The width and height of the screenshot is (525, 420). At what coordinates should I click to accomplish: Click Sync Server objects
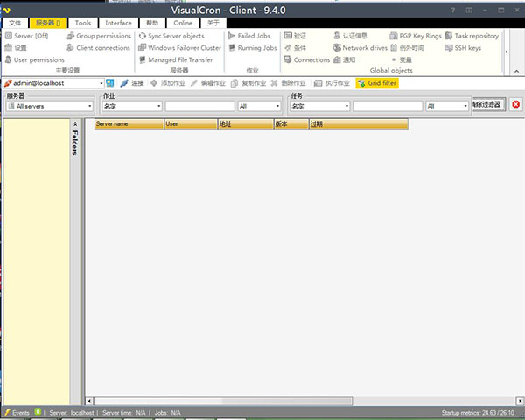[171, 36]
